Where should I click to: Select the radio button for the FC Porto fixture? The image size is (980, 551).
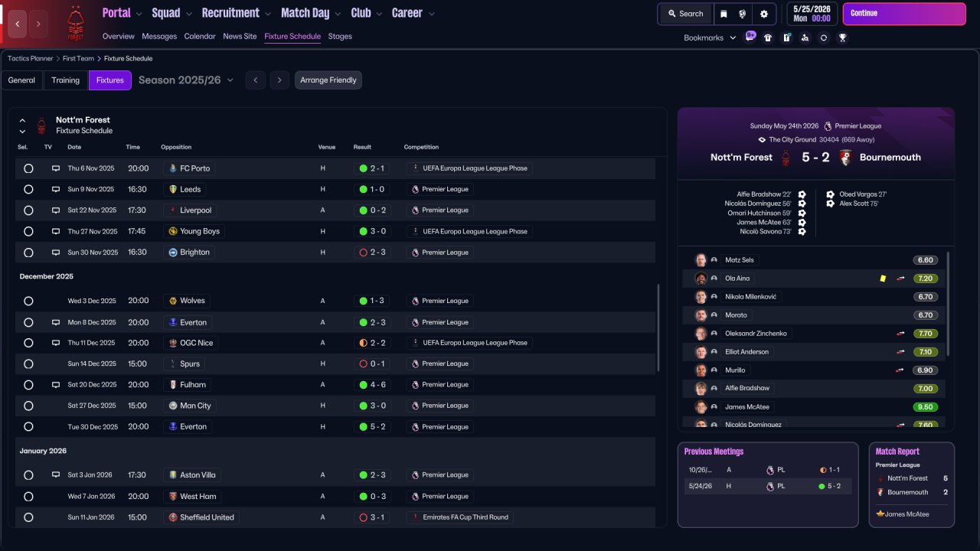tap(28, 168)
